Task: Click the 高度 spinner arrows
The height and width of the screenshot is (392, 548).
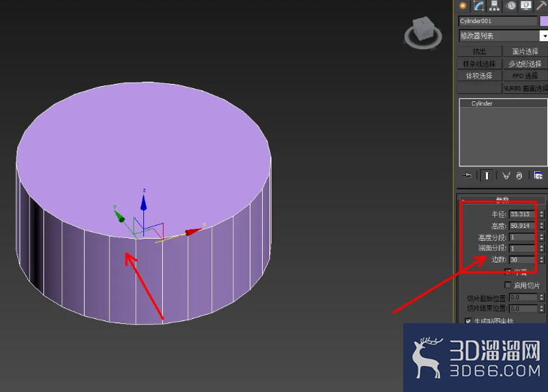Action: point(541,226)
